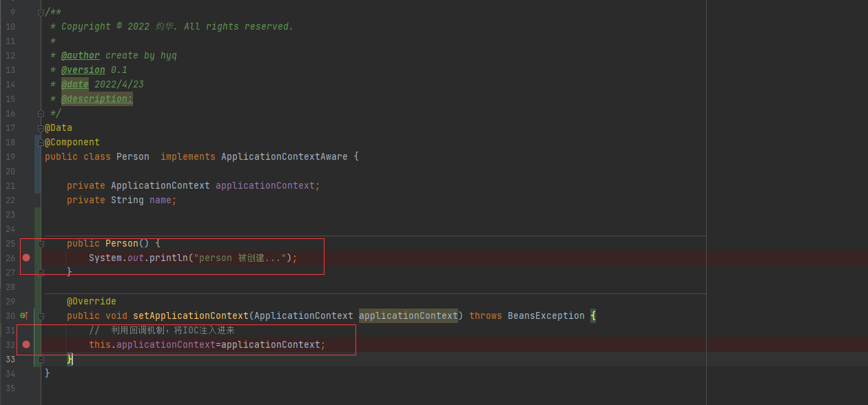Collapse the setApplicationContext method body

click(x=41, y=316)
